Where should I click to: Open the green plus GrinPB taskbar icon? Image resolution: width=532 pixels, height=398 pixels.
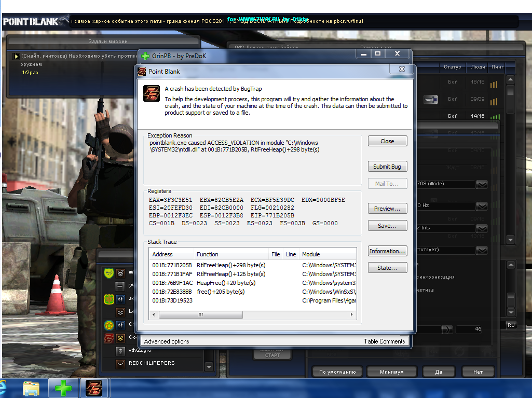(x=63, y=388)
